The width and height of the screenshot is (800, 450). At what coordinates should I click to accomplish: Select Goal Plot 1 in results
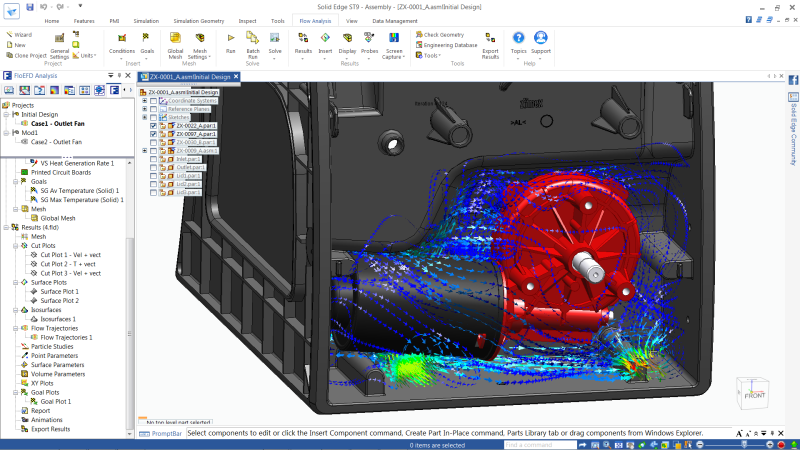point(56,402)
